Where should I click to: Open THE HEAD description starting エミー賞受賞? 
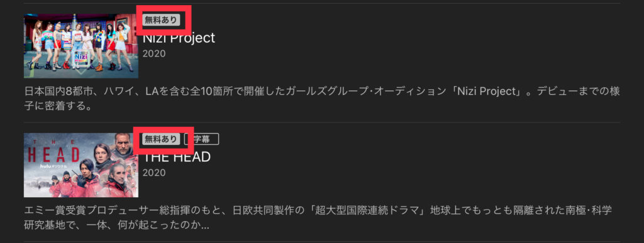(318, 218)
